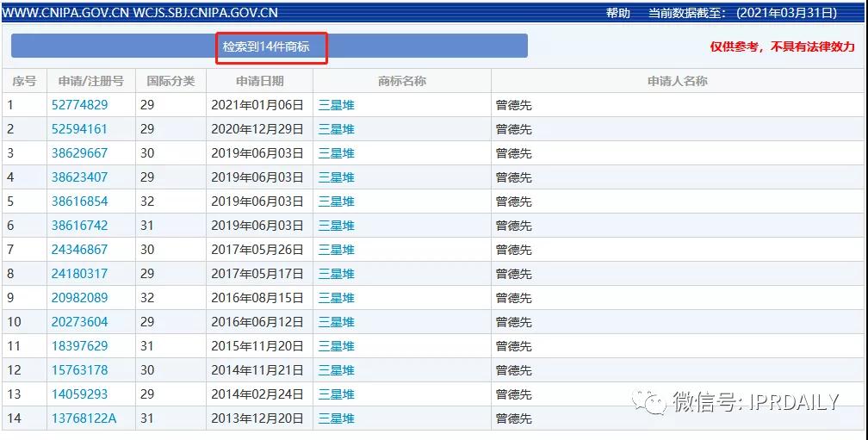Image resolution: width=868 pixels, height=440 pixels.
Task: Select class 31 in row 6
Action: coord(147,226)
